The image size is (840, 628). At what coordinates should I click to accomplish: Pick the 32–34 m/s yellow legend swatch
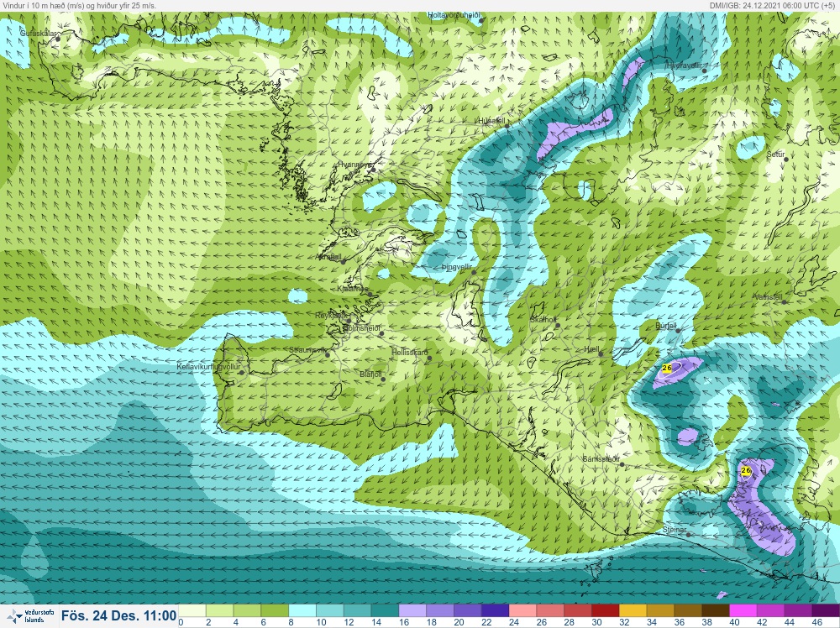[633, 611]
